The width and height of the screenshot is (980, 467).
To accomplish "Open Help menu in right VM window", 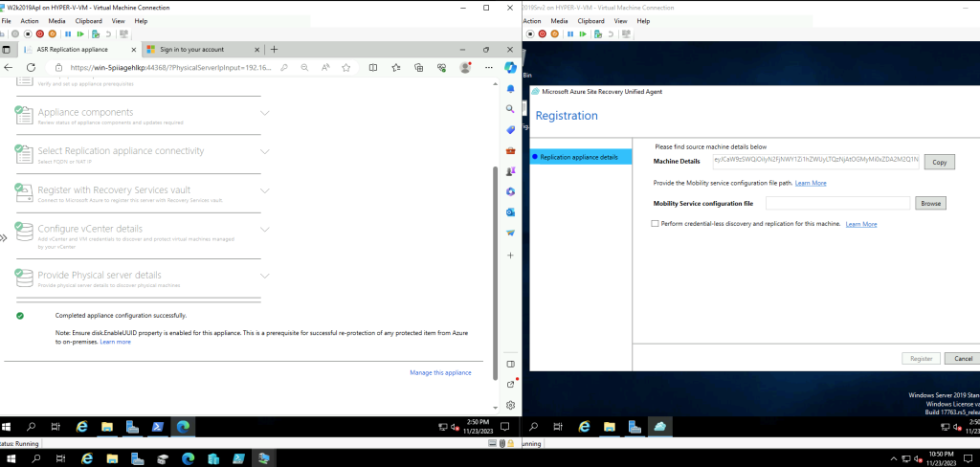I will coord(643,21).
